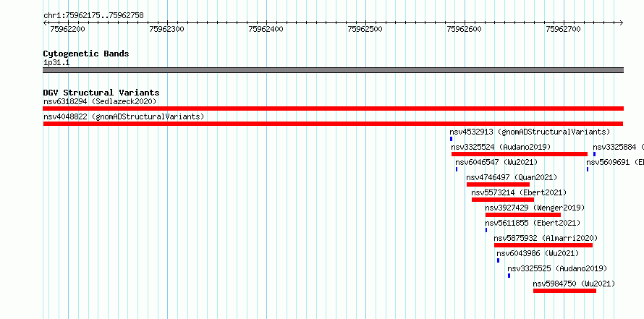644x319 pixels.
Task: Click ruler position 75962500
Action: [x=365, y=29]
